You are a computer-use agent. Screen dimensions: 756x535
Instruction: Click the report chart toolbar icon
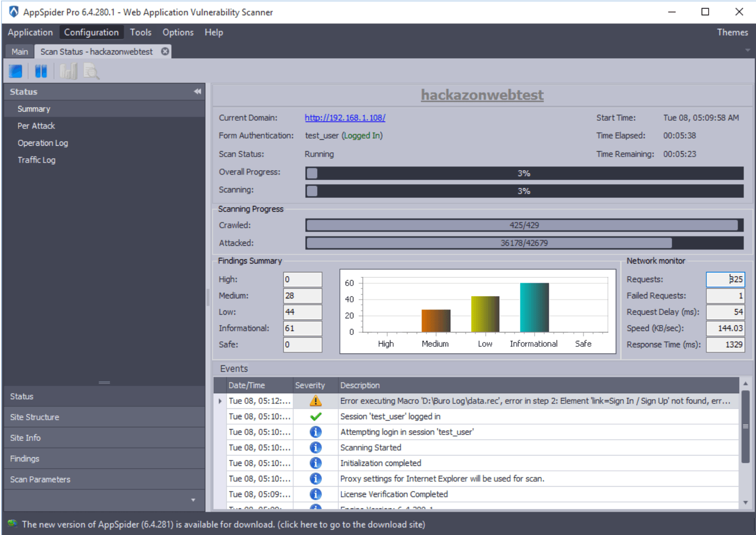tap(69, 71)
